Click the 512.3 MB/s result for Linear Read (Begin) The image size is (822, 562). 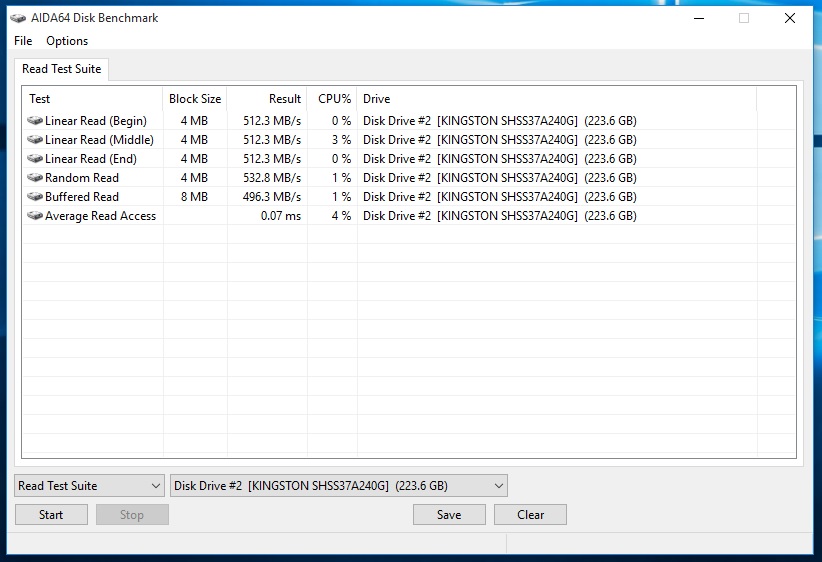pyautogui.click(x=272, y=121)
